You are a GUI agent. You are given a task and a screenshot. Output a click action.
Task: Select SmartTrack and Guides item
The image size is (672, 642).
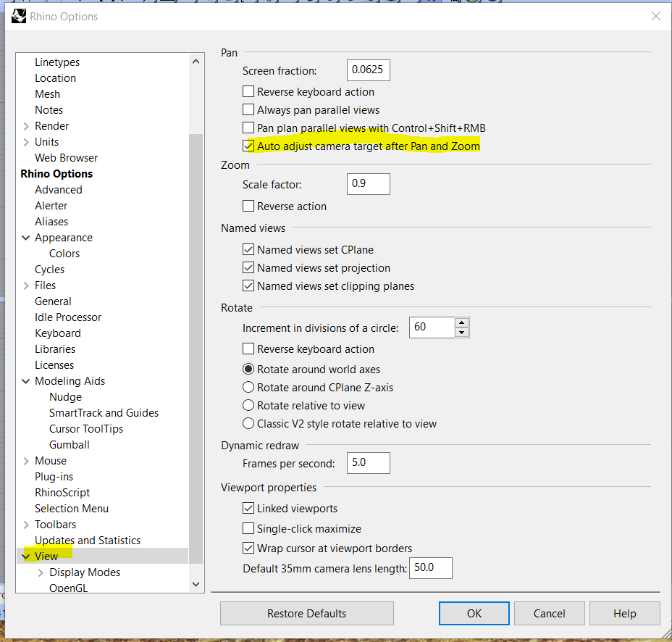104,412
